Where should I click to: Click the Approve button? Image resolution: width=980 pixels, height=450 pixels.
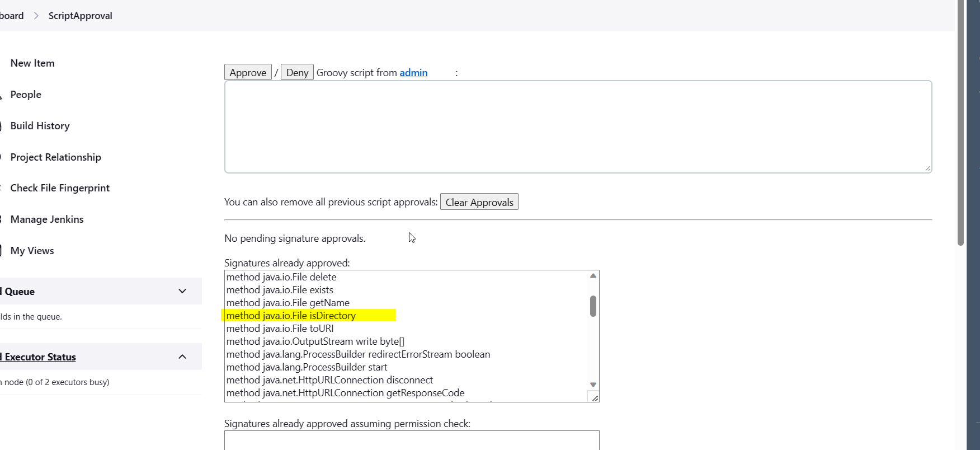(x=248, y=72)
